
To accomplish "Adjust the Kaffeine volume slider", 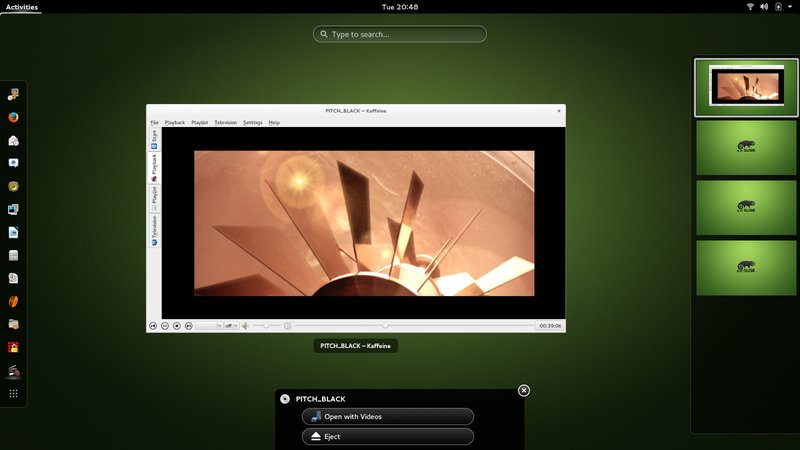I will pos(266,326).
